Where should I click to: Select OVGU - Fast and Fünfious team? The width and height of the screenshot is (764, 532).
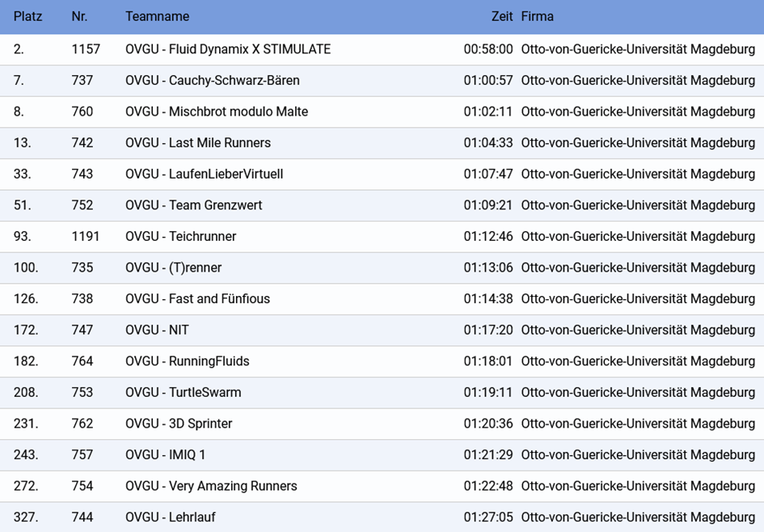click(382, 298)
